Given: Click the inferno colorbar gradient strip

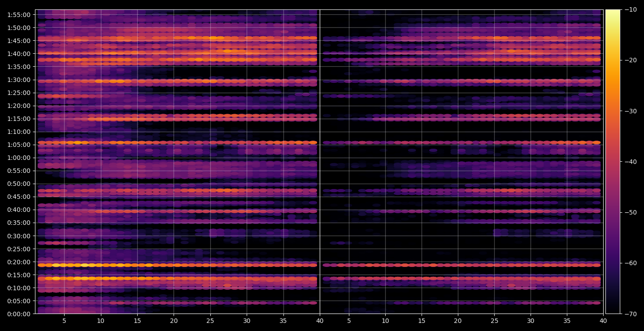Looking at the screenshot, I should 613,162.
